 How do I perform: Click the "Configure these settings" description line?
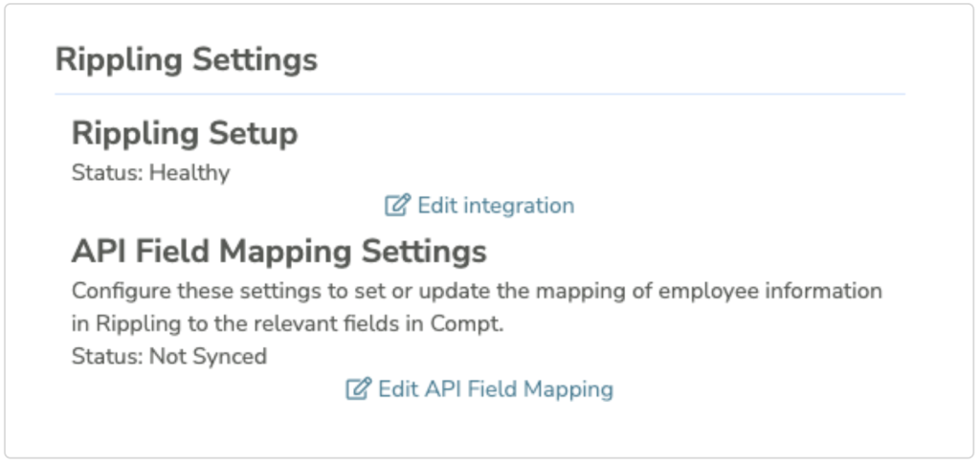[477, 291]
